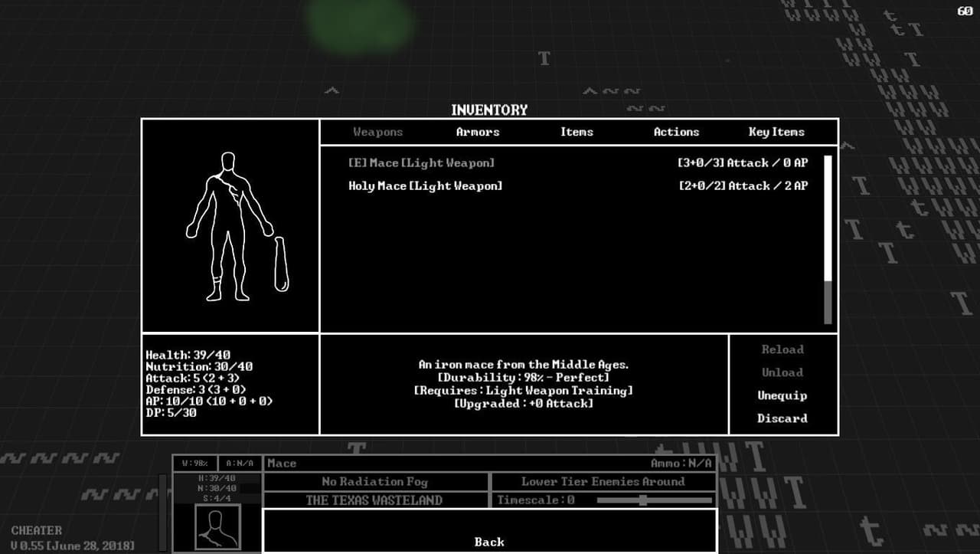The height and width of the screenshot is (554, 980).
Task: Click Back to close the inventory
Action: (x=489, y=542)
